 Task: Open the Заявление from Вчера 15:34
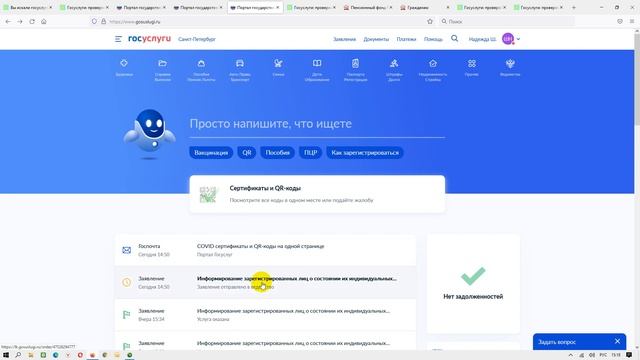pos(265,315)
